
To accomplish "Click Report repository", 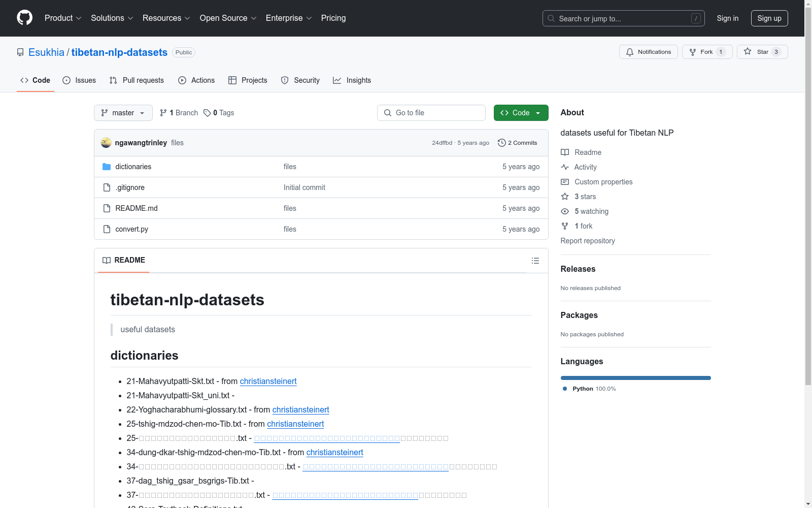I will click(x=588, y=241).
